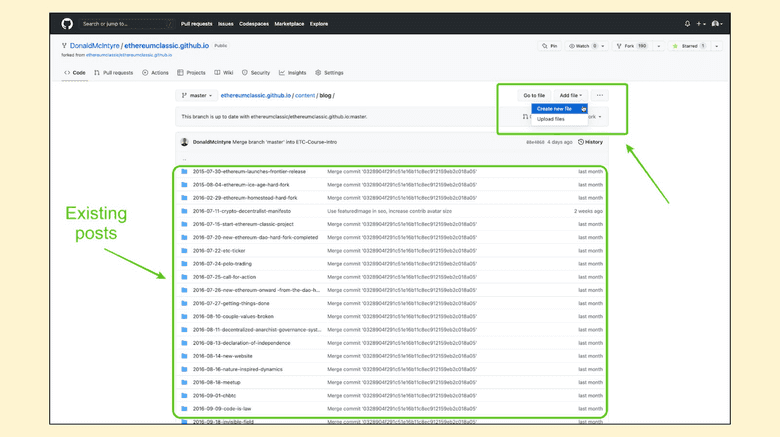Open the Settings repository tab

(x=329, y=73)
